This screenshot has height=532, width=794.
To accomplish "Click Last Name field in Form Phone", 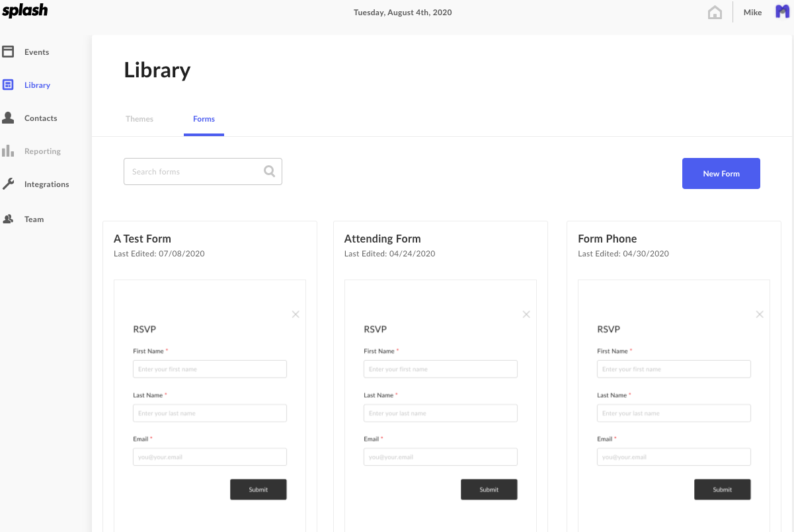I will coord(674,413).
